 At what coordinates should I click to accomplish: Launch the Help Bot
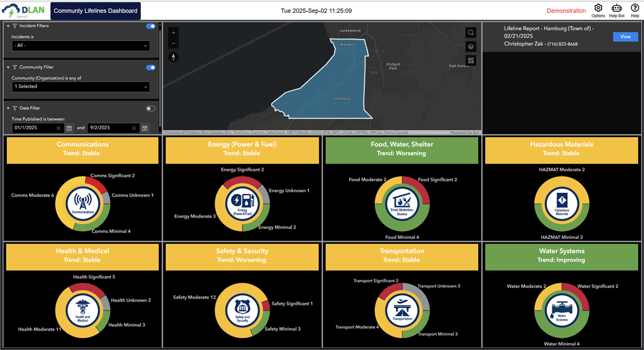click(616, 9)
